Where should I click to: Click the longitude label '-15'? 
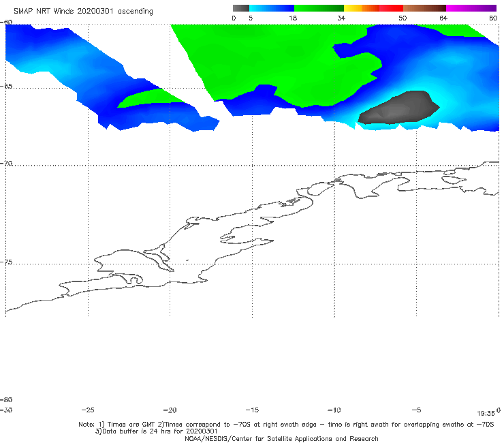tap(252, 410)
